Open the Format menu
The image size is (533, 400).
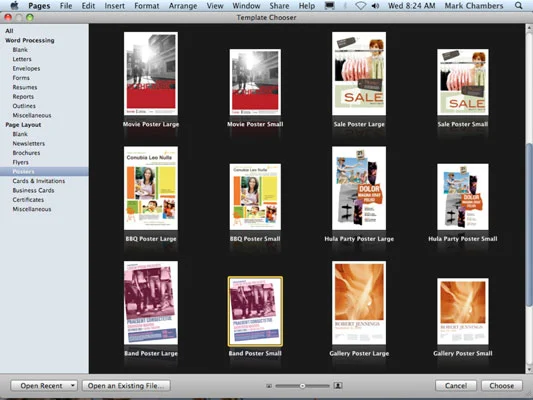[147, 6]
